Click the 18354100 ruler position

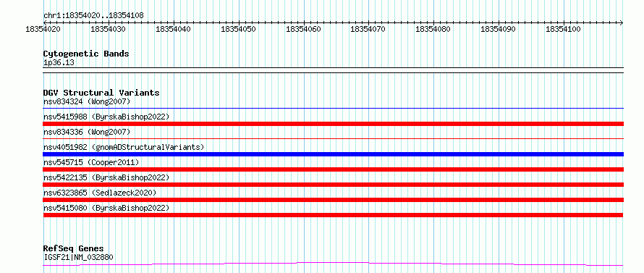[x=564, y=30]
